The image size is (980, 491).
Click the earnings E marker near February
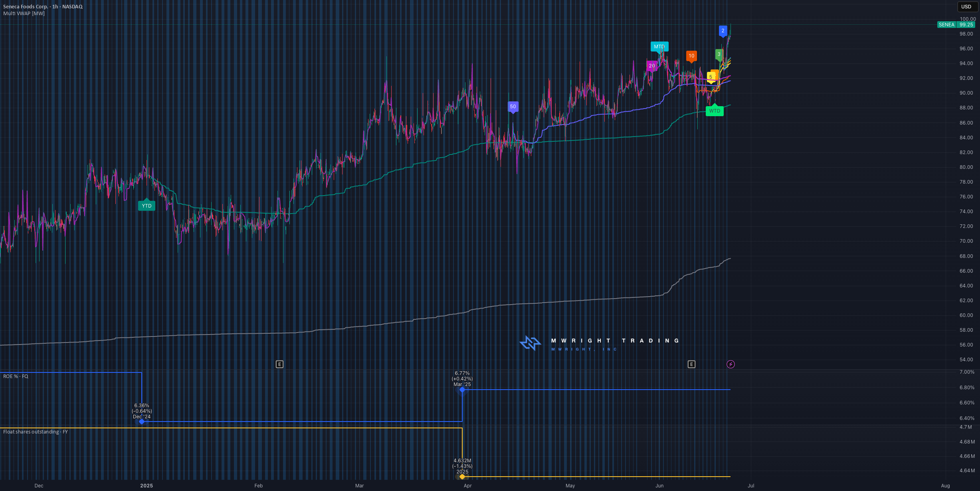279,364
